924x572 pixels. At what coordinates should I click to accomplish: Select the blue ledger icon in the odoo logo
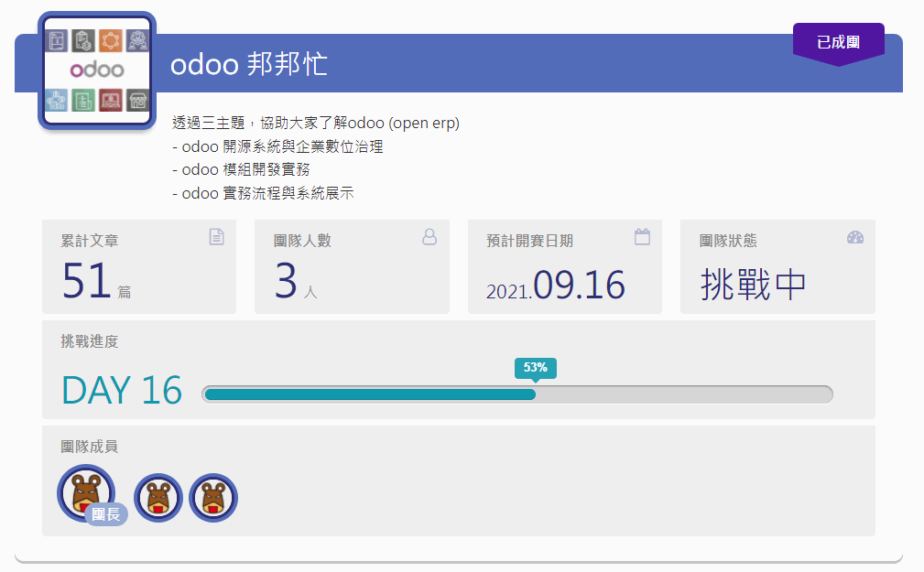tap(58, 40)
